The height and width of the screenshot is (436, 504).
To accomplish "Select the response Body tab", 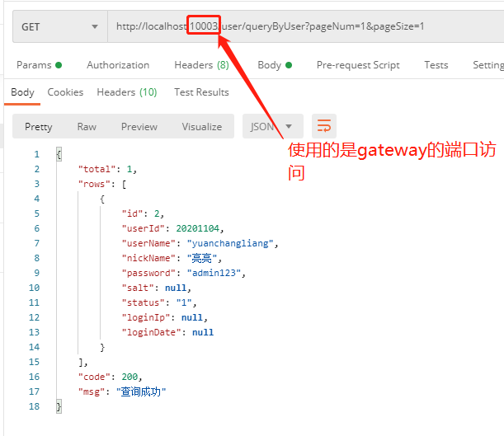I will [x=22, y=92].
